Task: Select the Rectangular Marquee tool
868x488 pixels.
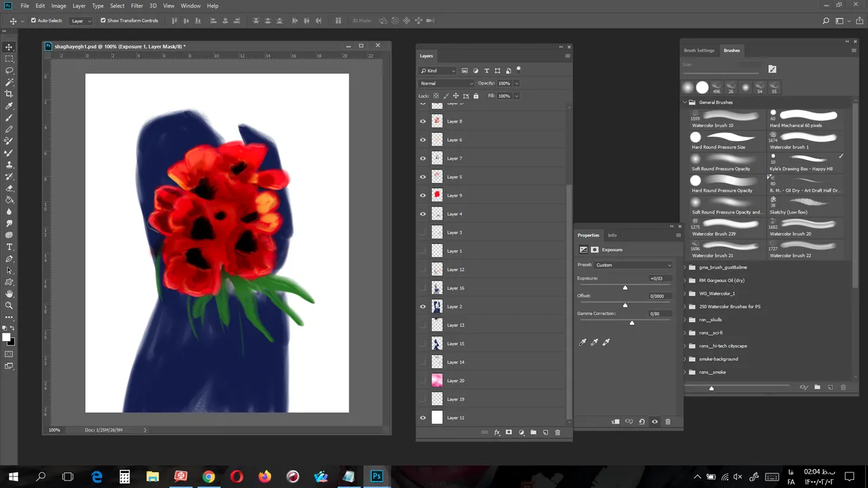Action: (x=9, y=59)
